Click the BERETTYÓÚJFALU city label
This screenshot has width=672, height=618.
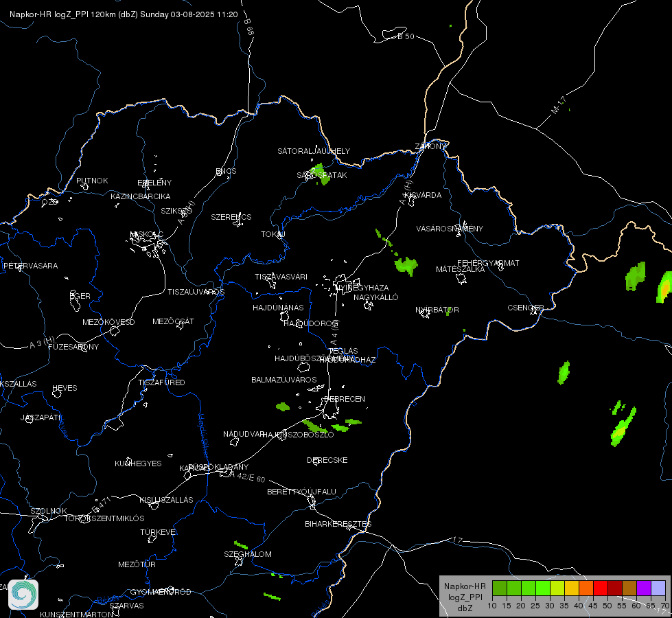pos(302,492)
